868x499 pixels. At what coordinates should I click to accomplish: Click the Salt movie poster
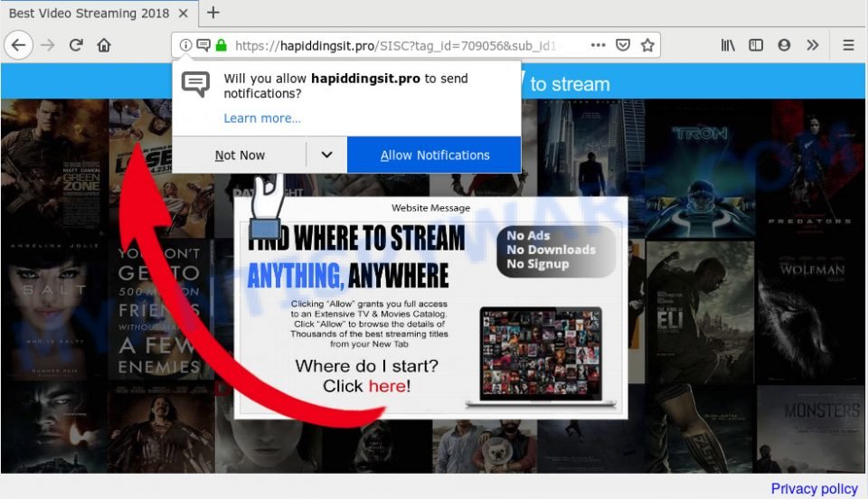coord(53,310)
